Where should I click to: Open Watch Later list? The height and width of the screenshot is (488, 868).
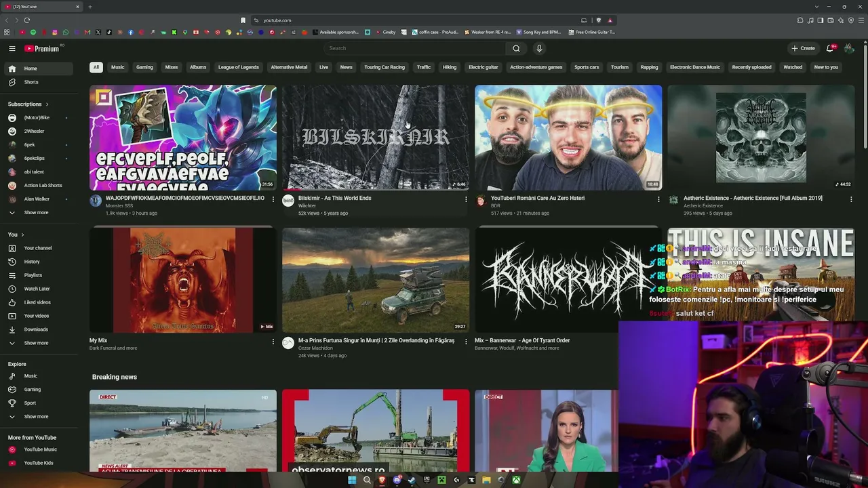pos(38,289)
